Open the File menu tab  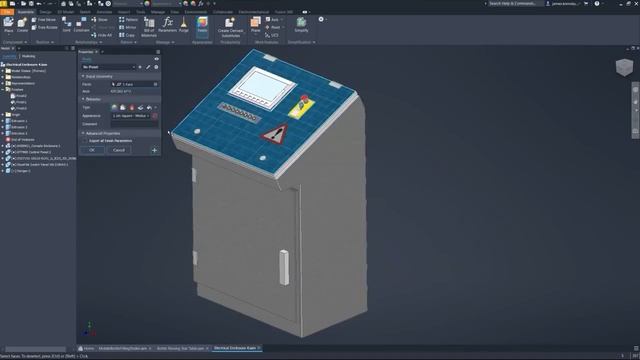point(7,12)
